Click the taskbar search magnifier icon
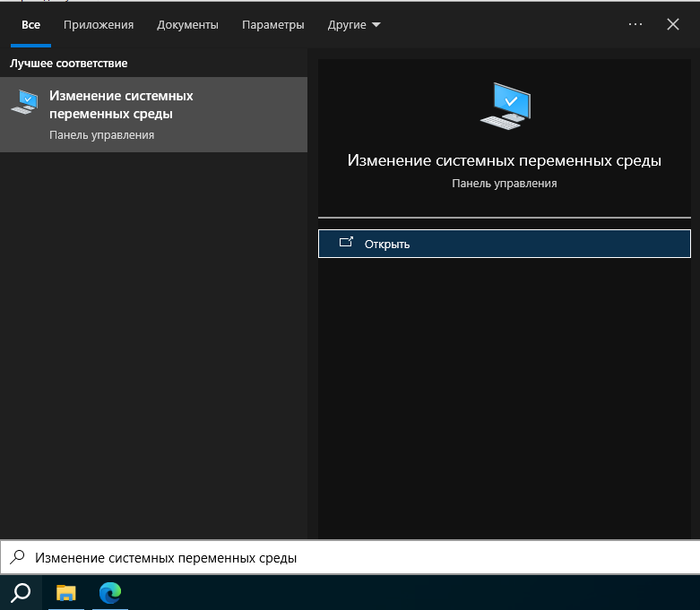The width and height of the screenshot is (700, 610). pos(20,592)
